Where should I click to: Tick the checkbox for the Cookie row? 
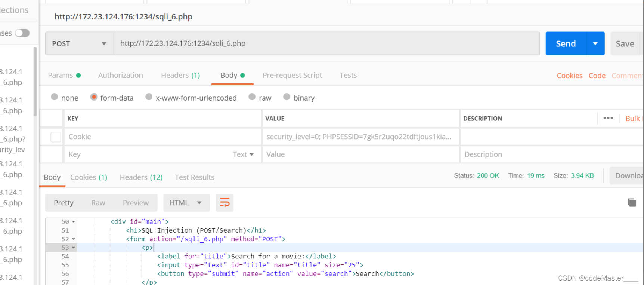click(56, 137)
